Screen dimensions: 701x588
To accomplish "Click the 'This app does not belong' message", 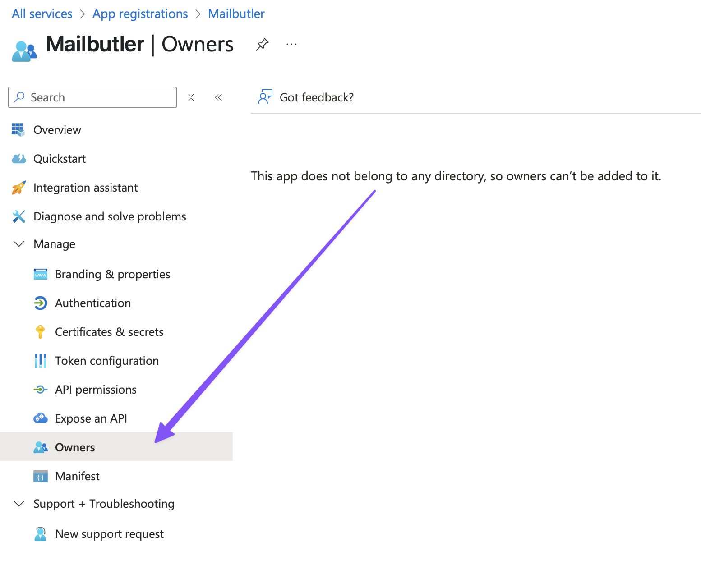I will 456,176.
